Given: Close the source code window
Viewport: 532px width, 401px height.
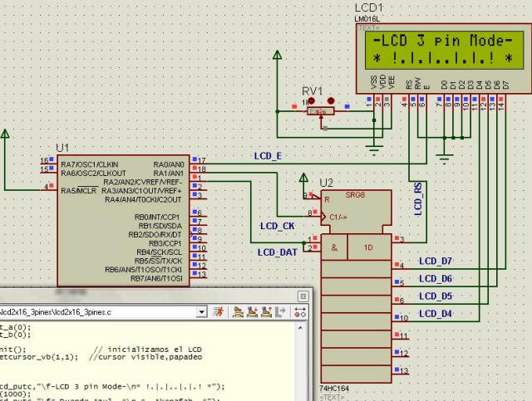Looking at the screenshot, I should click(303, 296).
